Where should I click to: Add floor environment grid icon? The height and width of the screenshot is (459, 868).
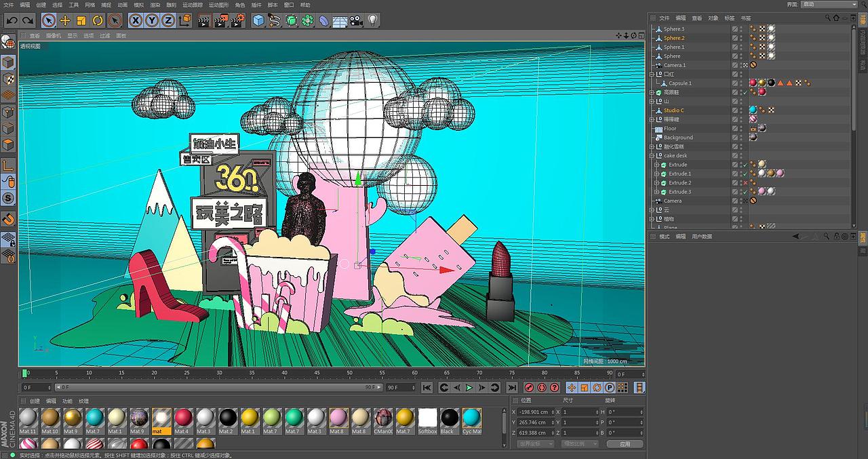pyautogui.click(x=340, y=20)
